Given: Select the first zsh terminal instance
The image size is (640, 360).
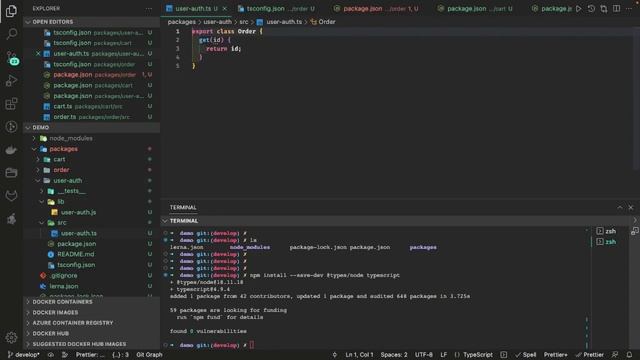Looking at the screenshot, I should click(606, 231).
